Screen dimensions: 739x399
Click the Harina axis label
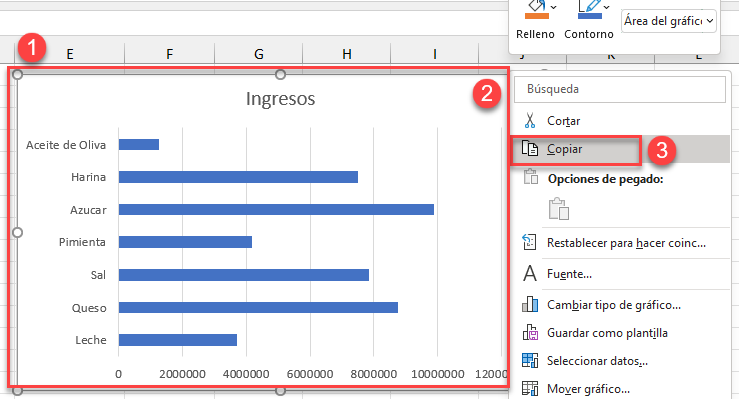89,177
